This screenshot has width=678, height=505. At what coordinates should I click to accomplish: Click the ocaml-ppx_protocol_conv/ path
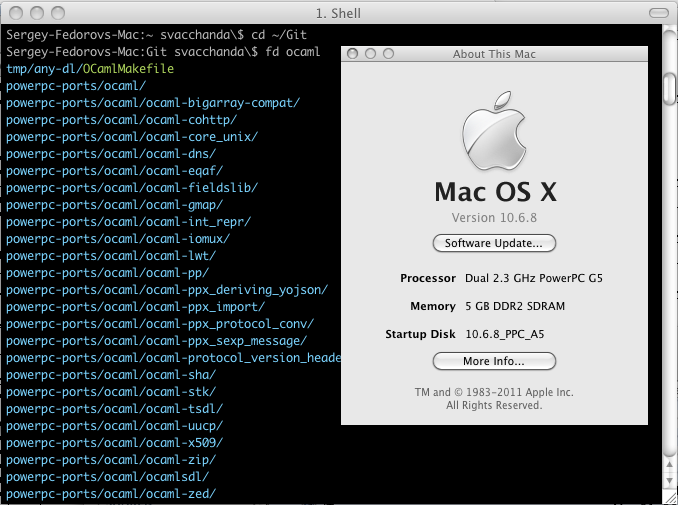point(160,324)
